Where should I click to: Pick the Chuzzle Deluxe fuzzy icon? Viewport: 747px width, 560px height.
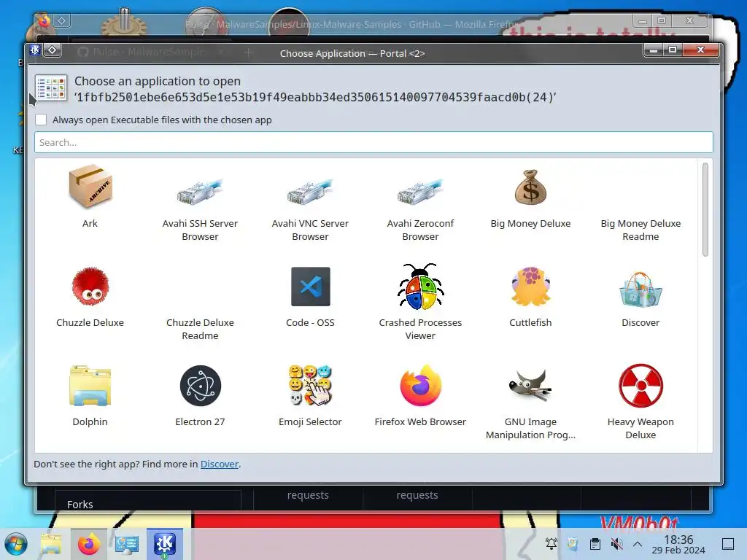point(90,295)
